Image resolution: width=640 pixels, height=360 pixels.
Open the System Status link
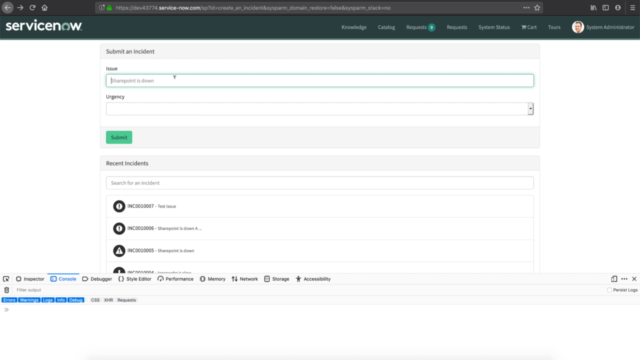(x=494, y=27)
